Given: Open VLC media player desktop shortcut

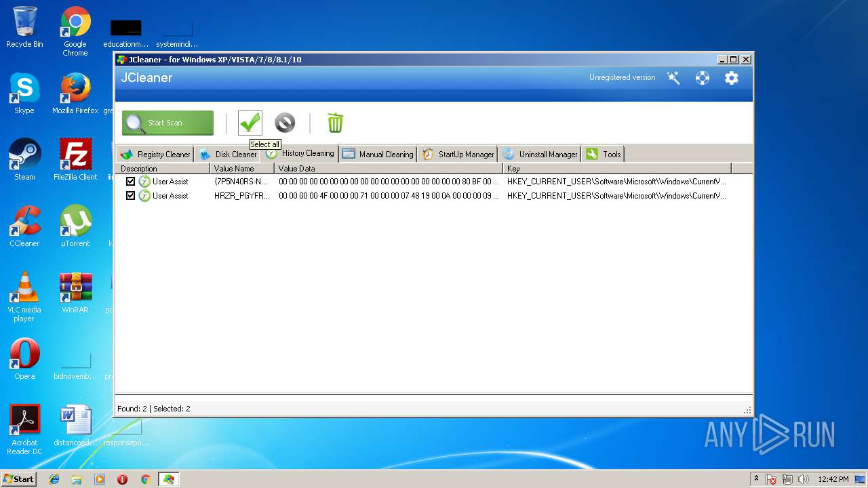Looking at the screenshot, I should point(24,297).
